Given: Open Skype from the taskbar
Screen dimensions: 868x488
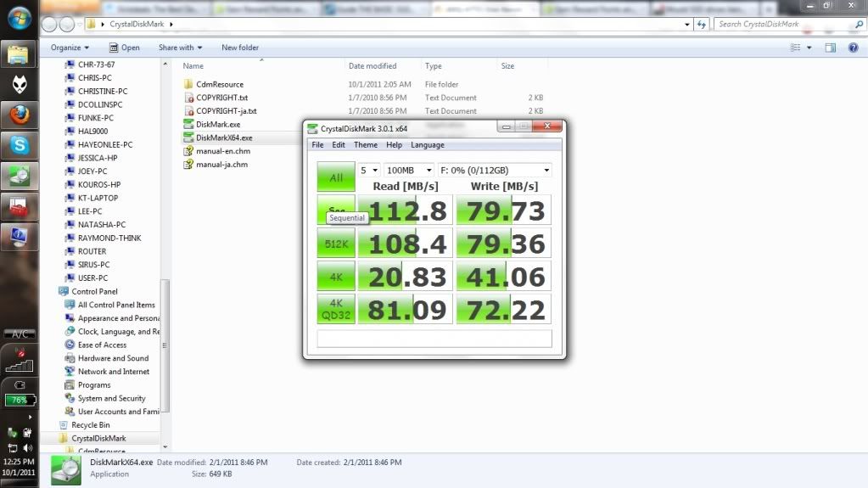Looking at the screenshot, I should point(20,145).
